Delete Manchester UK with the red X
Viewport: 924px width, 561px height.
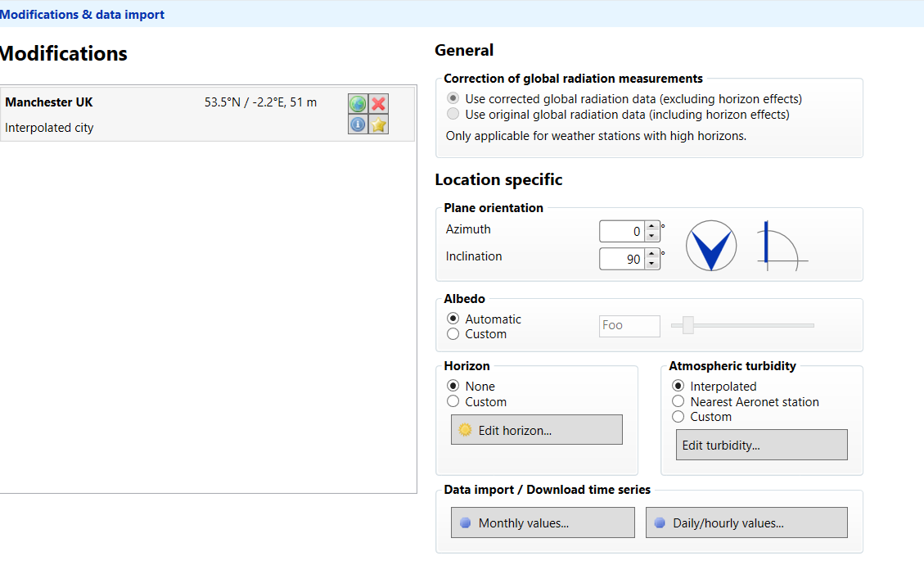tap(378, 104)
